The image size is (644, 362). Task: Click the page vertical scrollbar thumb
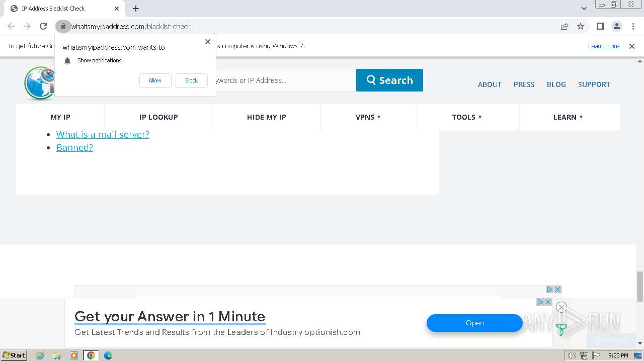(x=640, y=286)
